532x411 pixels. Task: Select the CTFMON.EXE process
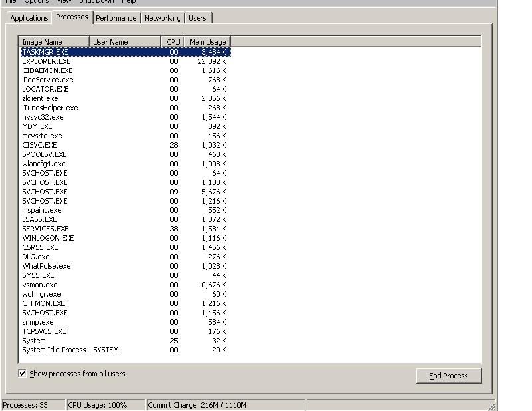point(126,303)
